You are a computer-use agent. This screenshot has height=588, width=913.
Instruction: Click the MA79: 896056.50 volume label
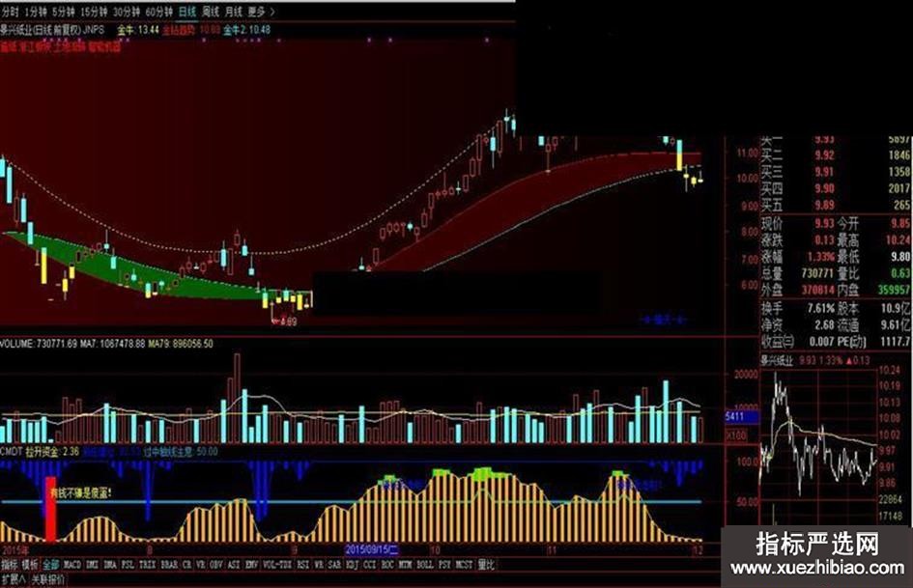181,344
